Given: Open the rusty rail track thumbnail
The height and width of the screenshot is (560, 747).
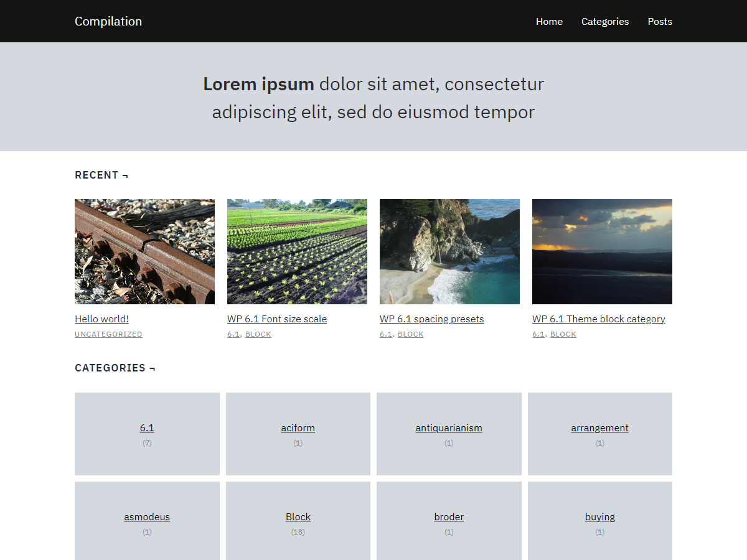Looking at the screenshot, I should pos(144,251).
